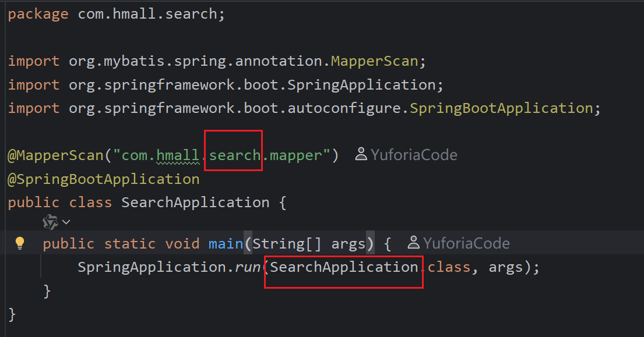
Task: Click the author icon after main signature
Action: tap(414, 243)
